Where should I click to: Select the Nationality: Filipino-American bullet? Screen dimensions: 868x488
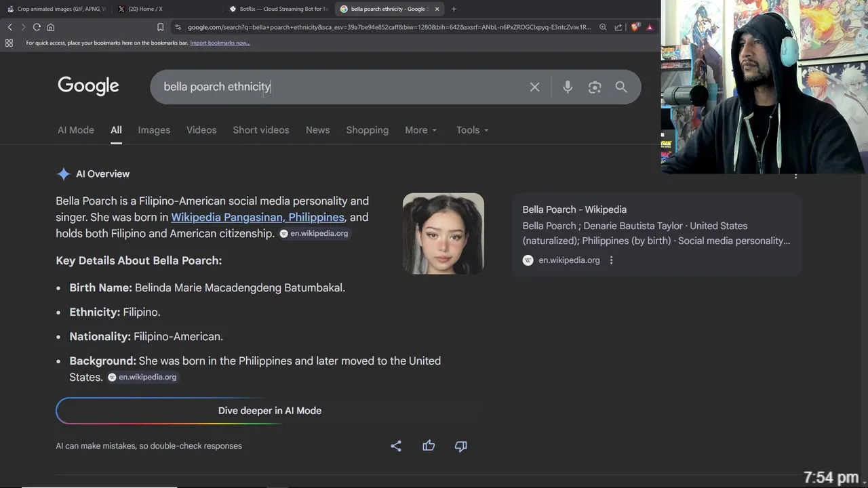tap(146, 336)
